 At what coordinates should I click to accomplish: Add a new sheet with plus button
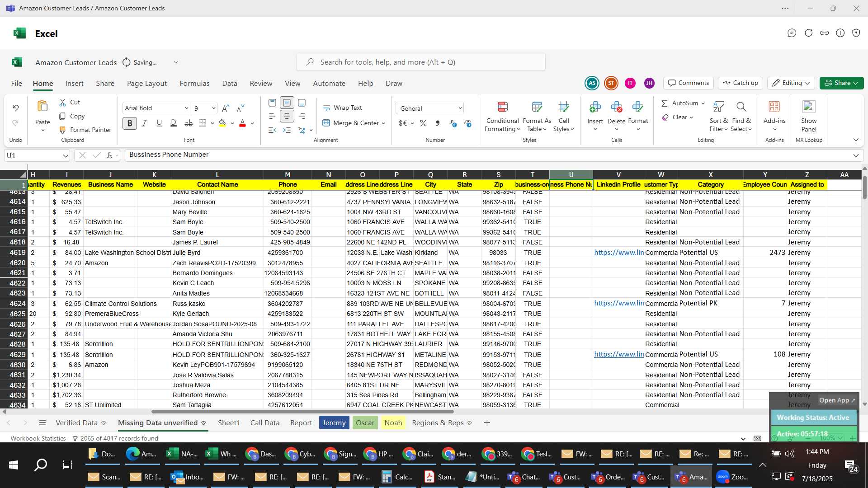click(x=487, y=422)
